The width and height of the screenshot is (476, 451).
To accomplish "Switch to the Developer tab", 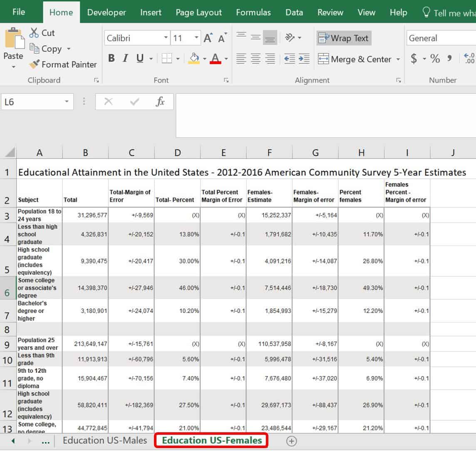I will pos(106,12).
